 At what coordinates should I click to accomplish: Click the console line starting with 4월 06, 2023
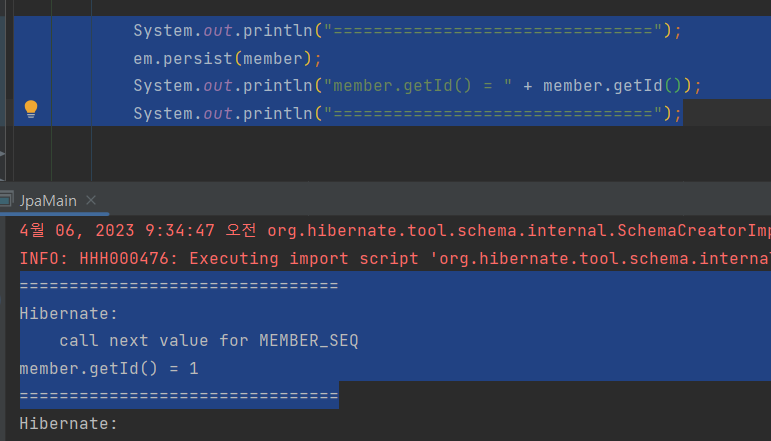click(x=395, y=230)
